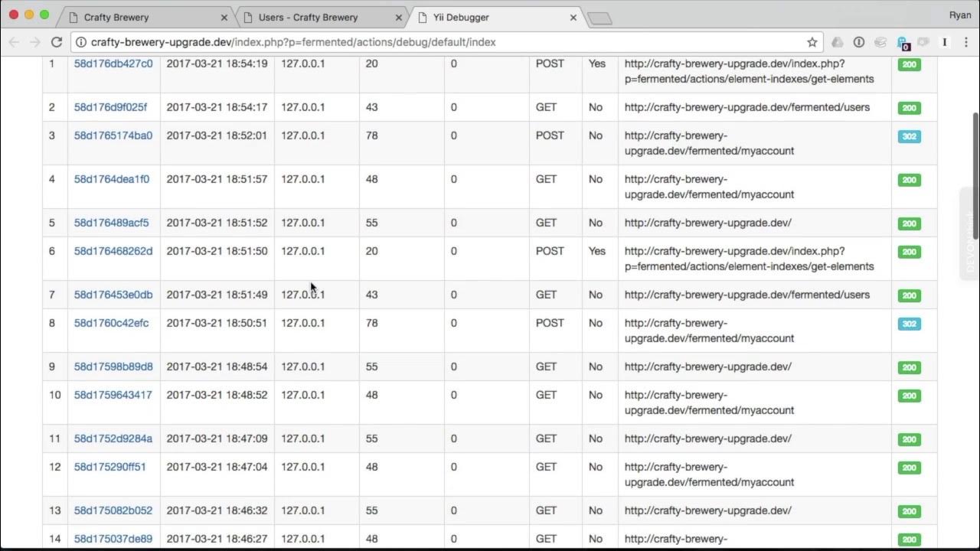
Task: Click the address bar URL field
Action: coord(444,42)
